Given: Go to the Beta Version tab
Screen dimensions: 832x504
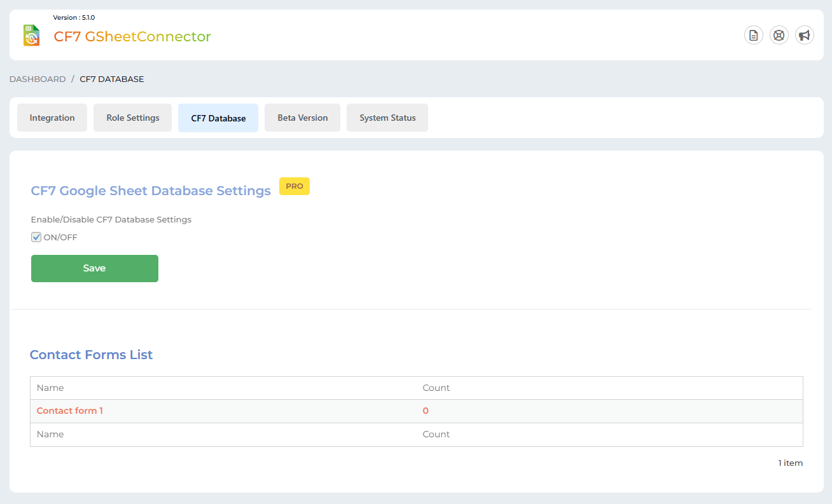Looking at the screenshot, I should point(302,118).
